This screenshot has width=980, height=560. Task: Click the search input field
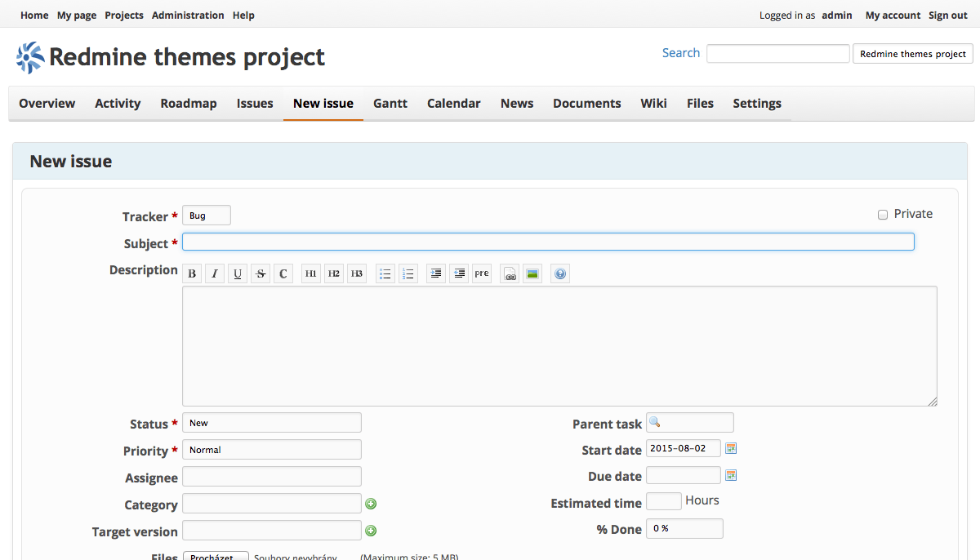click(x=778, y=54)
